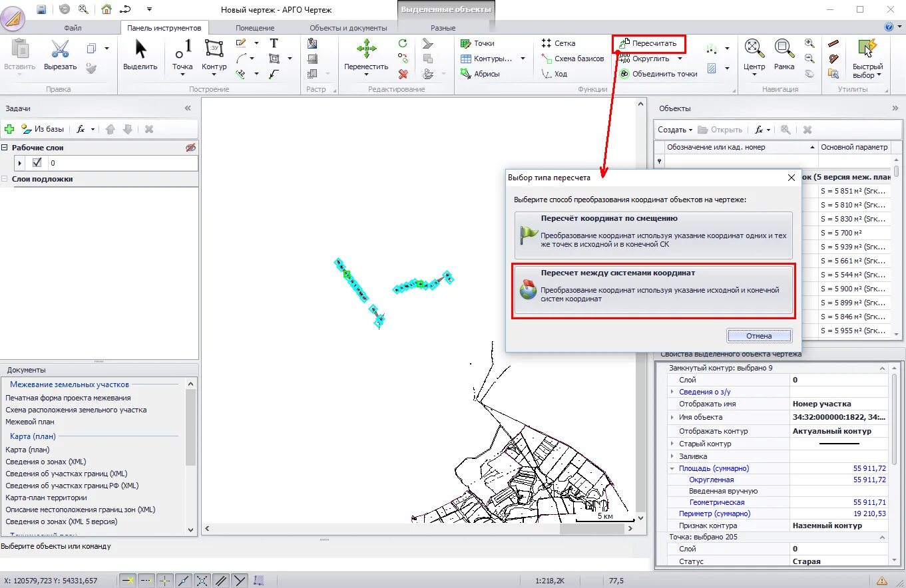Toggle visibility eye for Рабочие слои
The height and width of the screenshot is (588, 906).
click(191, 148)
